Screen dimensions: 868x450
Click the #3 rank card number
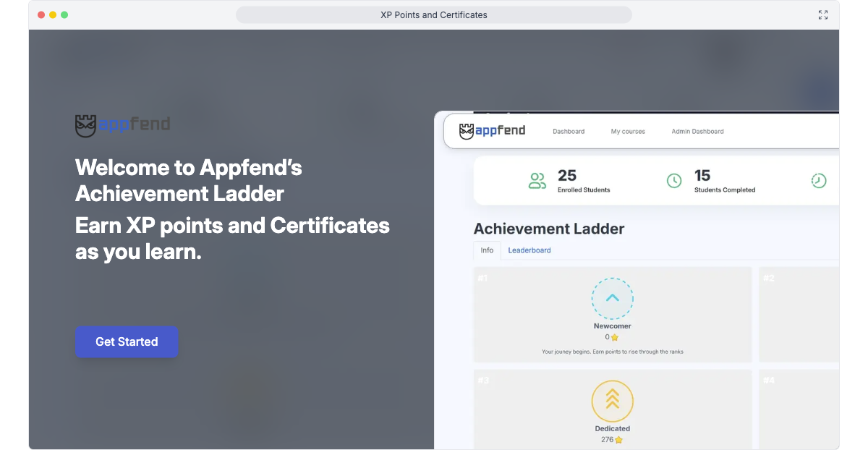pos(483,381)
